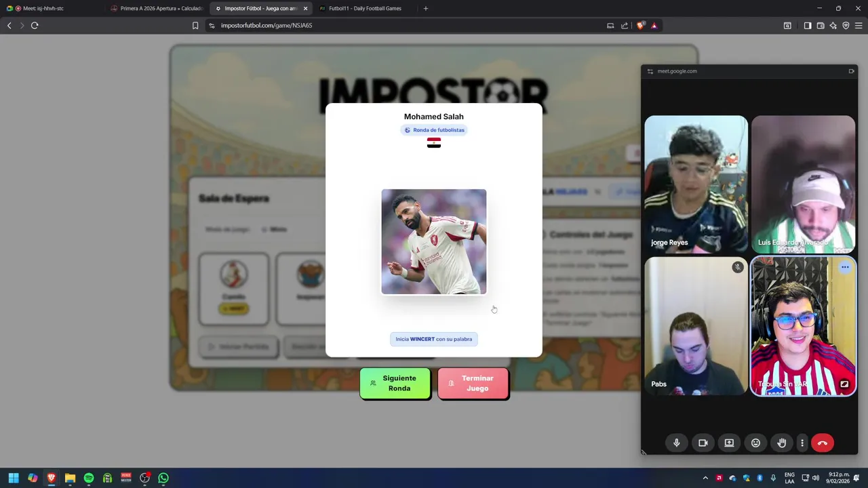Open the screen cast icon in the address bar
Screen dimensions: 868x488
[x=610, y=25]
